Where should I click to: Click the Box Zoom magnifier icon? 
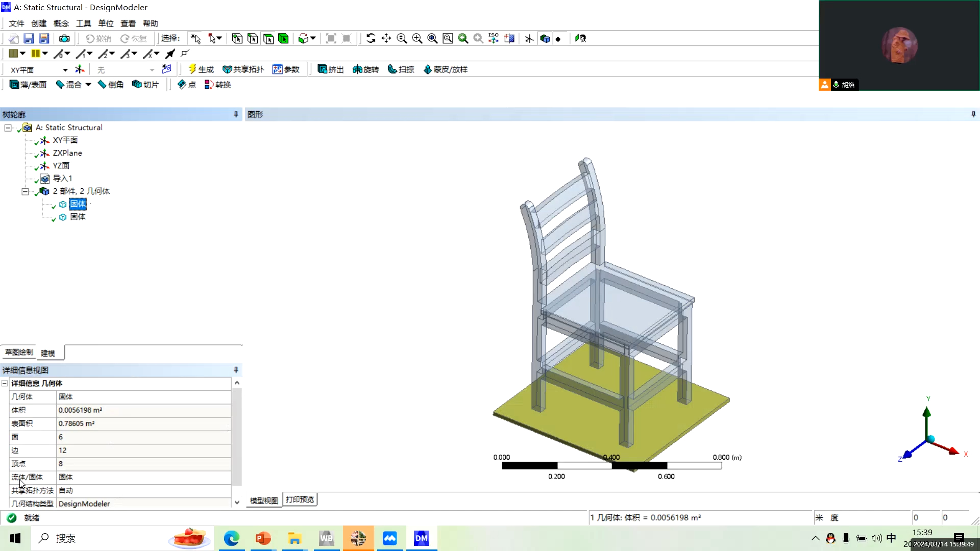pyautogui.click(x=417, y=38)
